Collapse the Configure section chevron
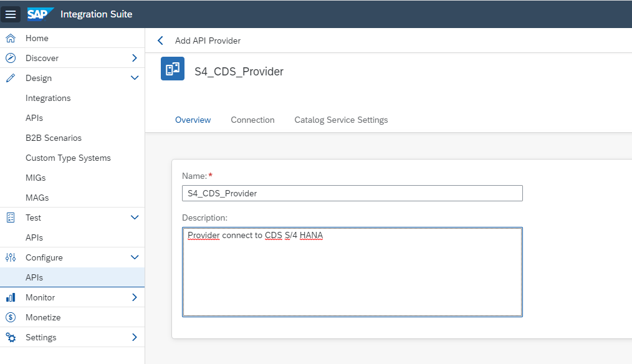The width and height of the screenshot is (632, 364). 134,257
